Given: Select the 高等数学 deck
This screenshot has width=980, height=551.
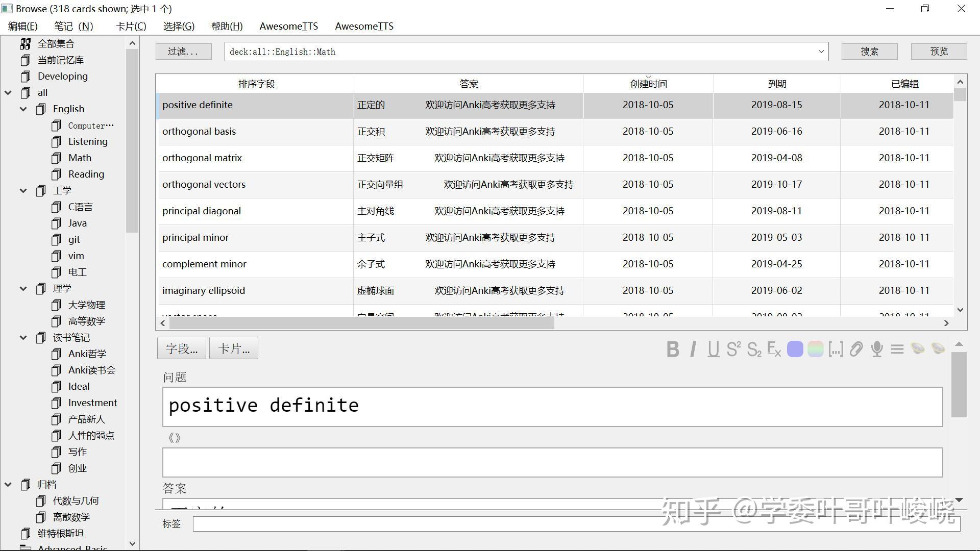Looking at the screenshot, I should click(x=86, y=321).
